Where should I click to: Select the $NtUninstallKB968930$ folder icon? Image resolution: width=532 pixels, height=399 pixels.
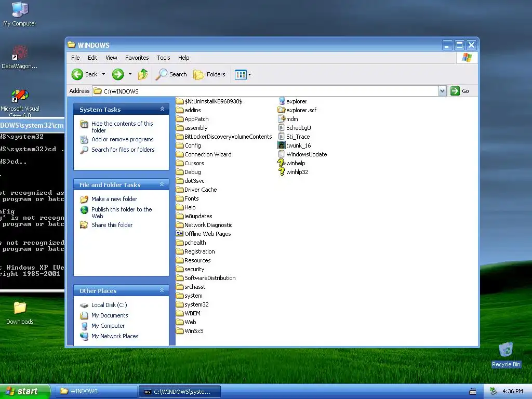click(179, 101)
